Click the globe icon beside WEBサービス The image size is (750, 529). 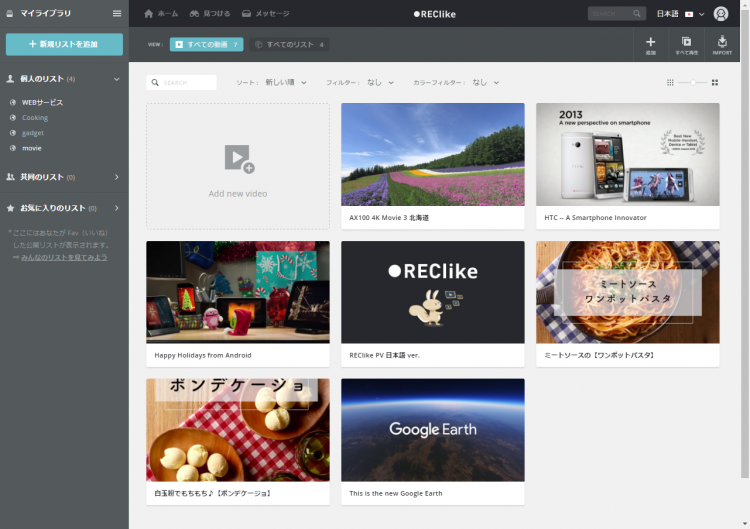[x=13, y=102]
